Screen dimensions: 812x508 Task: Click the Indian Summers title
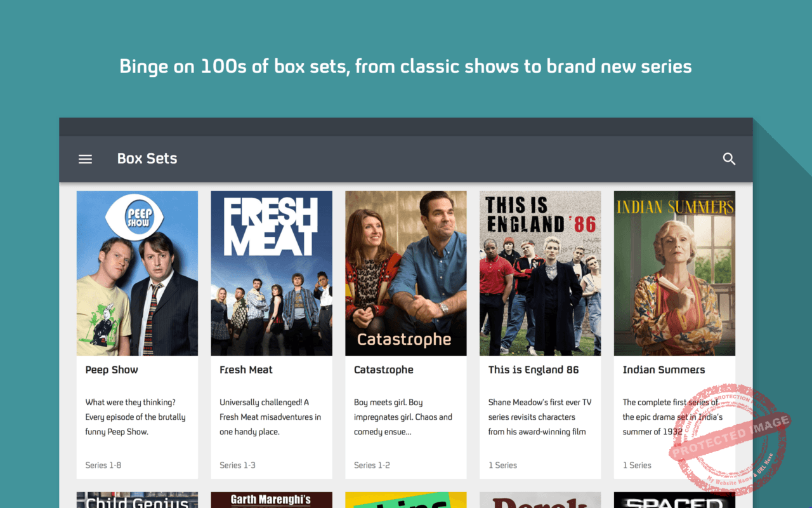[x=664, y=370]
